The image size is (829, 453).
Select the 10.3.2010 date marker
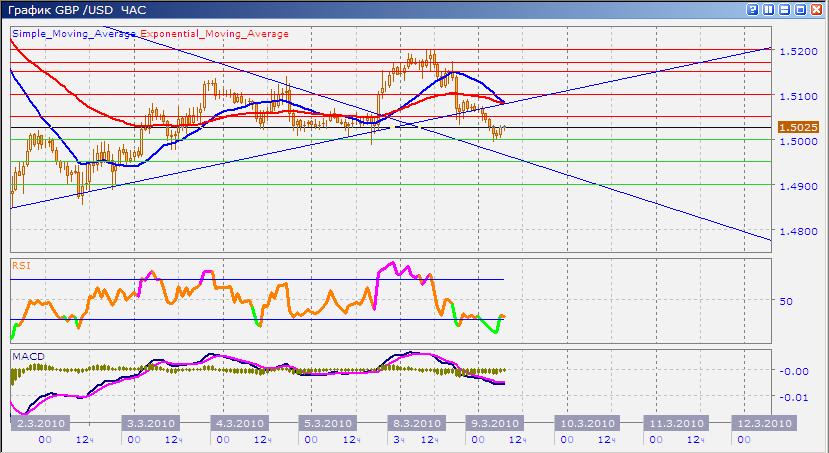583,423
